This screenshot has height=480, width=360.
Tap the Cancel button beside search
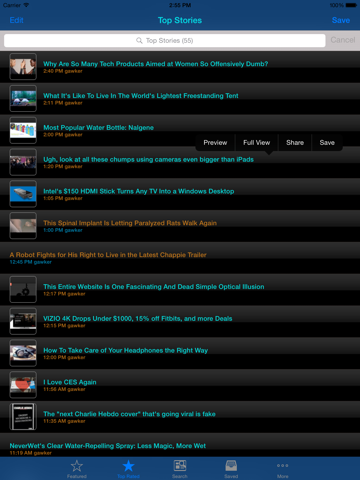tap(343, 40)
